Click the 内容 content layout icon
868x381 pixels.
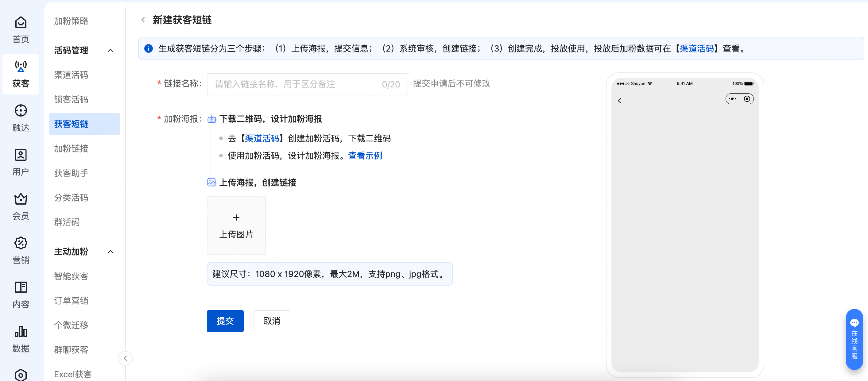(x=21, y=287)
